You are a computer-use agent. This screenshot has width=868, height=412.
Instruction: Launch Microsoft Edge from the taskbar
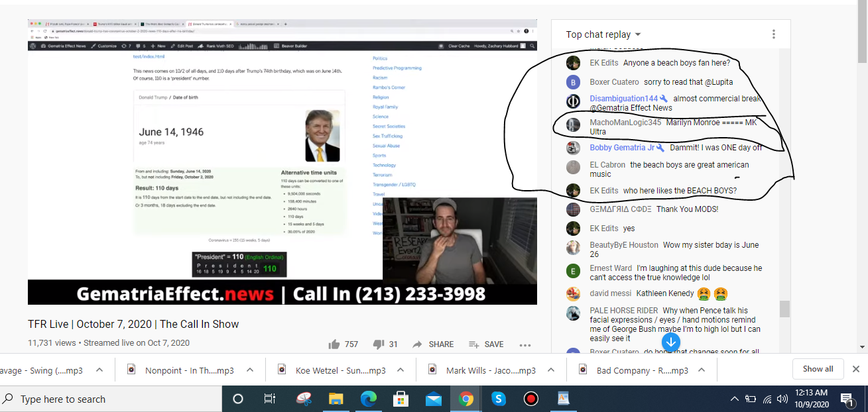(x=369, y=399)
